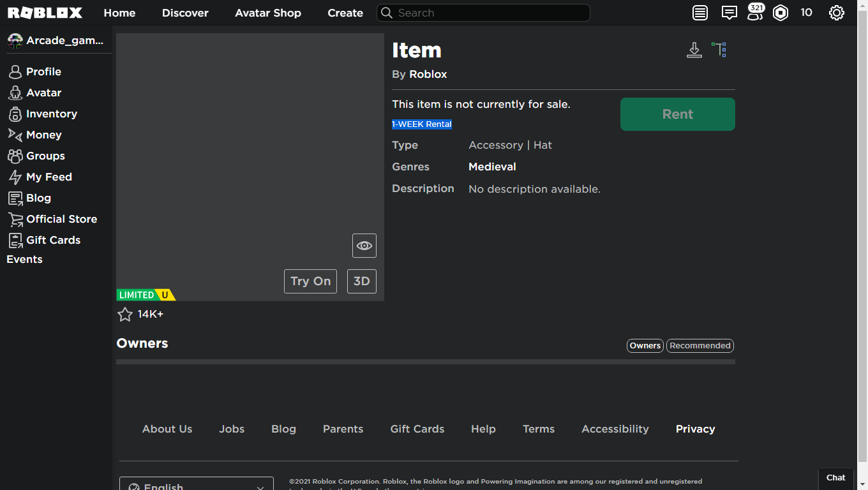Click the asset tree icon beside download

pos(719,50)
